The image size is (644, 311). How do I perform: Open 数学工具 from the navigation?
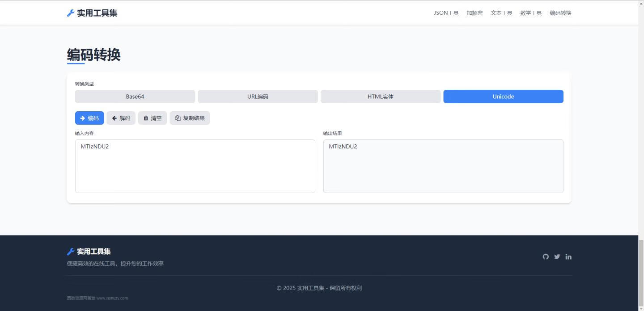coord(530,13)
